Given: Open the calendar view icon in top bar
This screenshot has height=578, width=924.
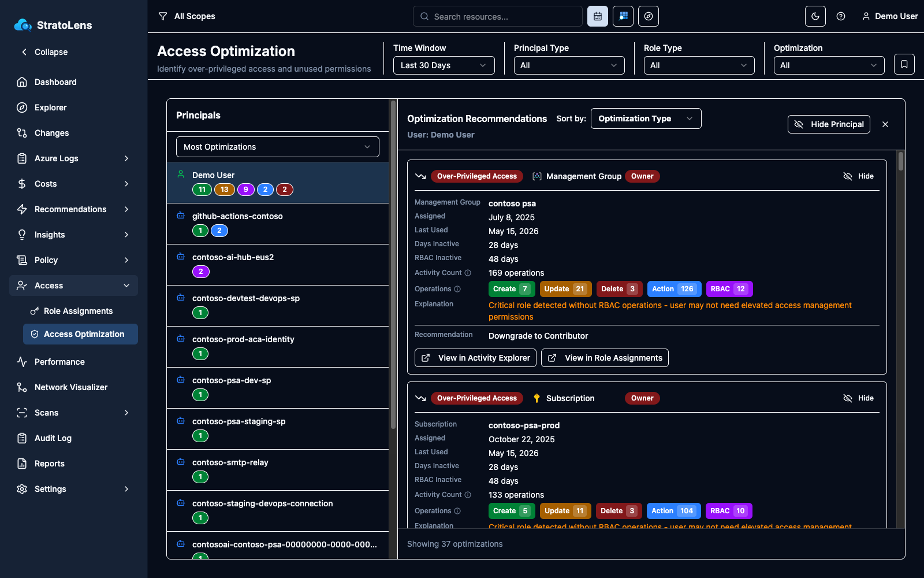Looking at the screenshot, I should click(x=598, y=16).
